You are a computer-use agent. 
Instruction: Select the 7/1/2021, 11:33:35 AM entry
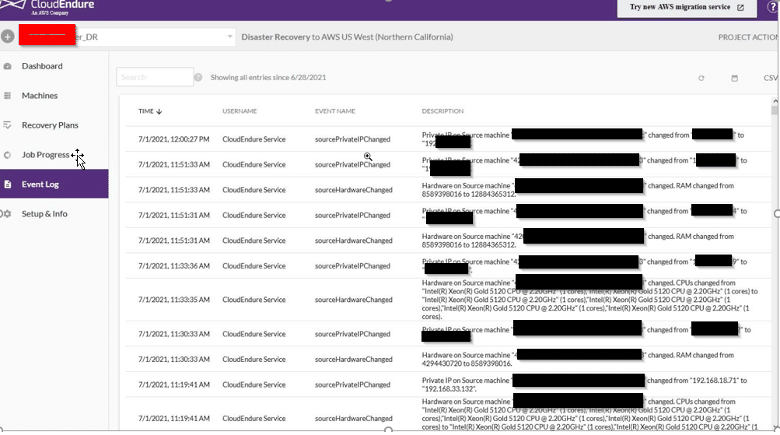(448, 300)
